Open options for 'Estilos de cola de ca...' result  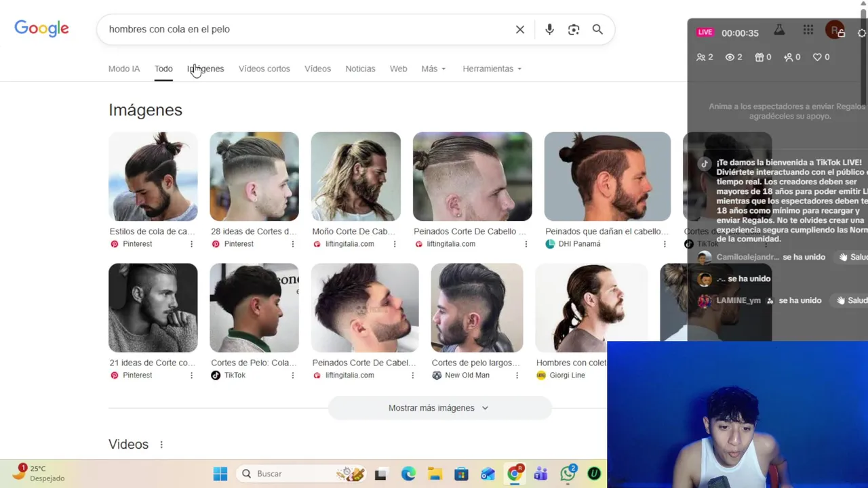pos(191,244)
